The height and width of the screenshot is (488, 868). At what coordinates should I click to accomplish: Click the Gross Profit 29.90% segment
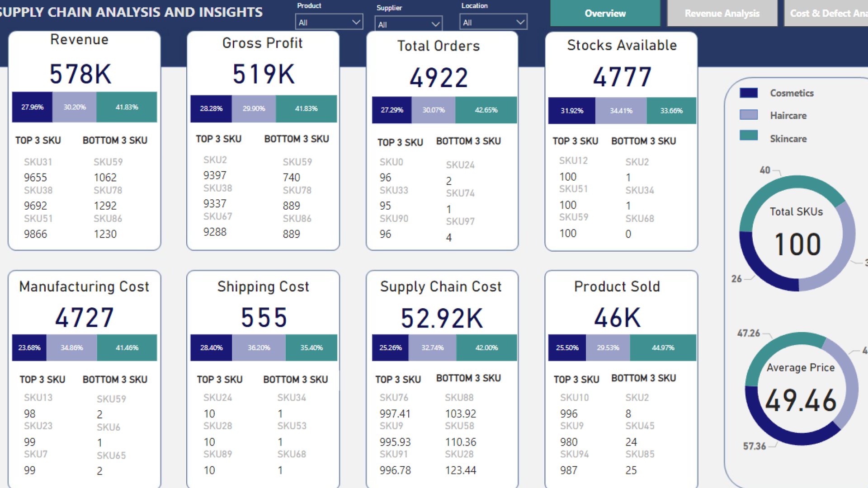[254, 108]
